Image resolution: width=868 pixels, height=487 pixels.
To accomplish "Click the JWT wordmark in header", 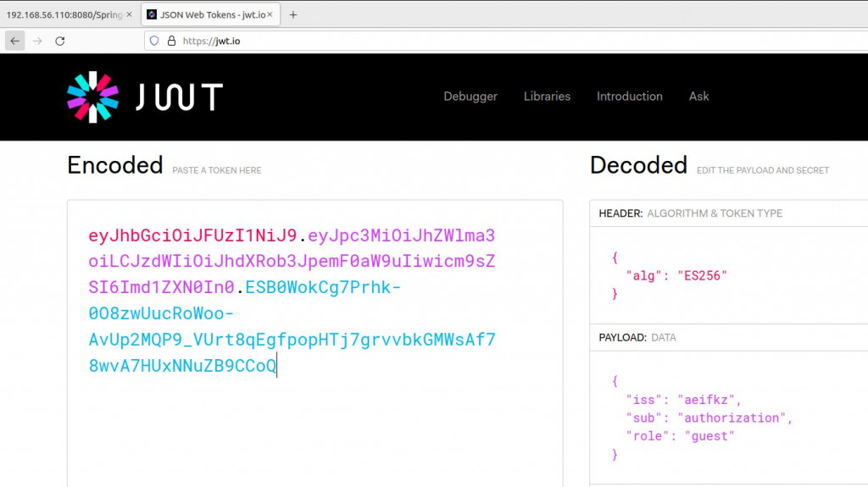I will (180, 97).
